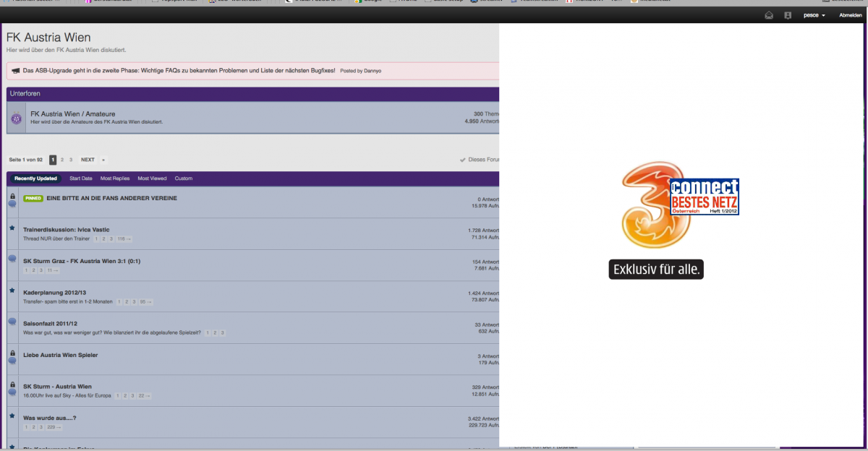Open page 2 of 'Trainerdiskussion' thread

click(x=104, y=239)
